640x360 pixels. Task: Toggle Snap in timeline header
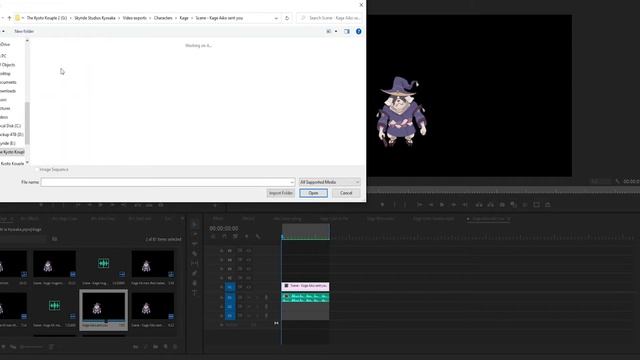point(224,236)
